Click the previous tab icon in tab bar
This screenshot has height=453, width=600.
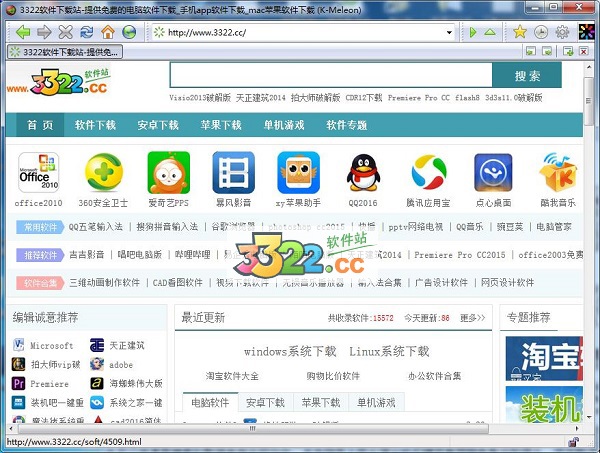pyautogui.click(x=531, y=51)
